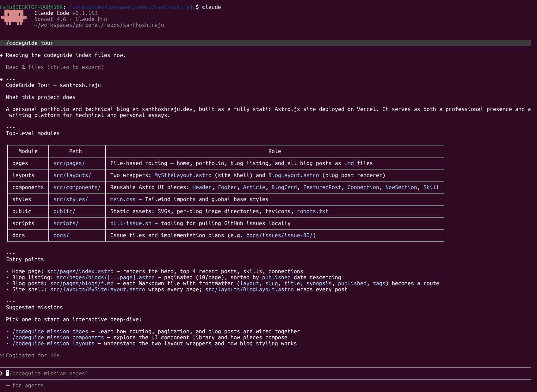
Task: Click the 'Top-level modules' heading
Action: click(33, 133)
